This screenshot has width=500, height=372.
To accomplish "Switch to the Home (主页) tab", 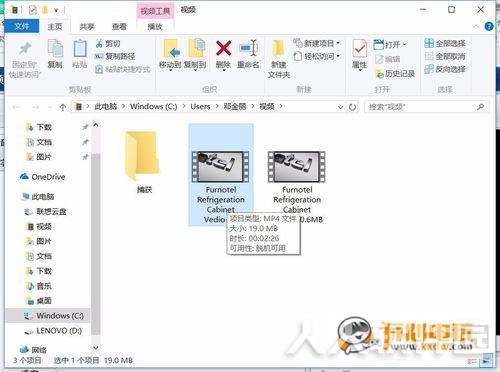I will pos(55,26).
